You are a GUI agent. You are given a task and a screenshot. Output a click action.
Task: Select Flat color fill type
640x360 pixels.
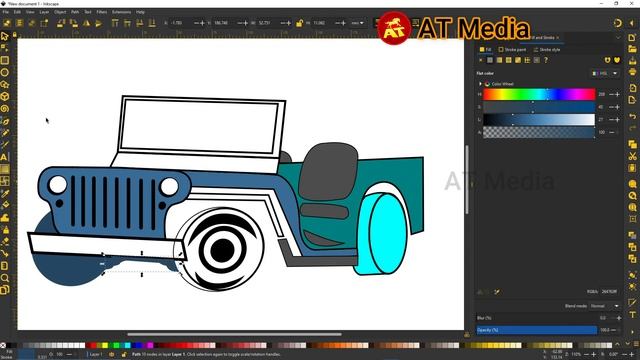490,60
